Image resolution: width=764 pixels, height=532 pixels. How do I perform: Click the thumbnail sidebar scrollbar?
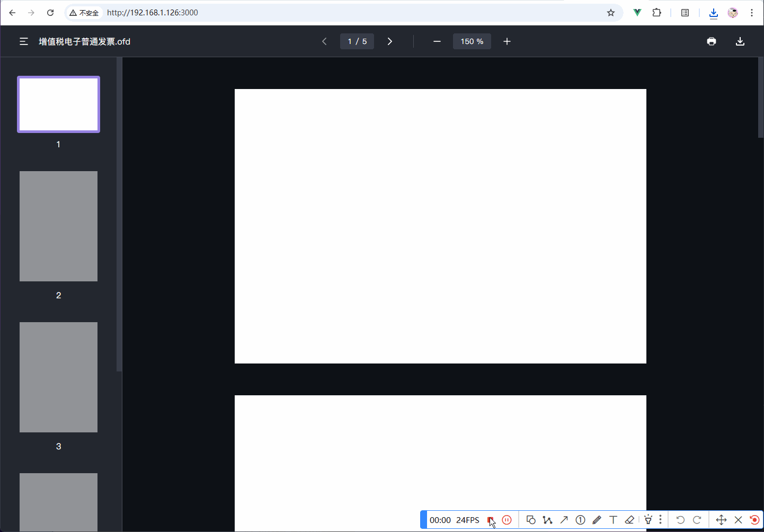click(x=119, y=214)
